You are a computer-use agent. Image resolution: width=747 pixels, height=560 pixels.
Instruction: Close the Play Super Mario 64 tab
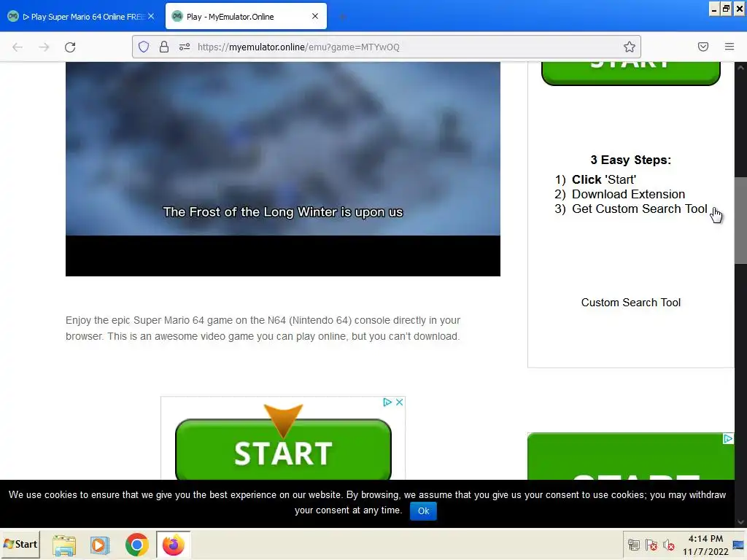[151, 16]
